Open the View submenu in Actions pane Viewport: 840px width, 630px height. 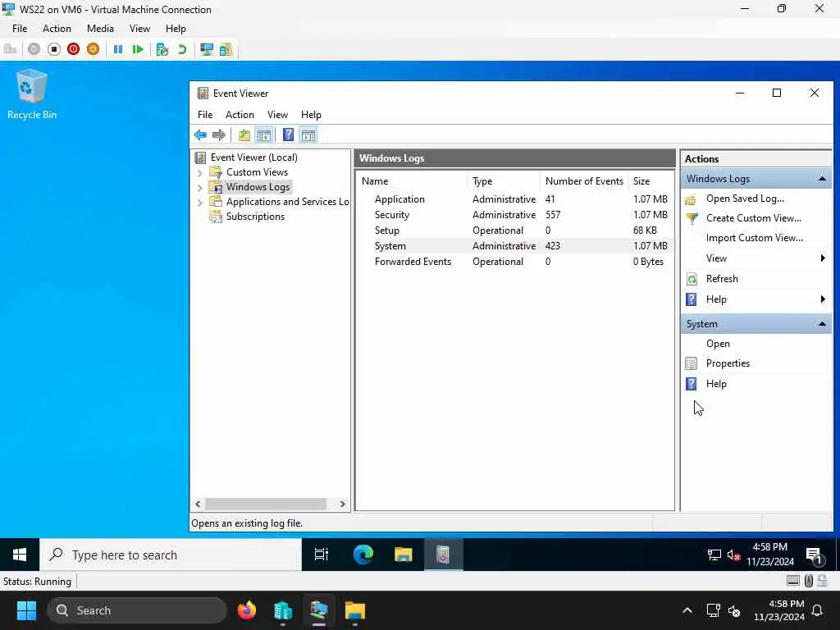pos(756,258)
